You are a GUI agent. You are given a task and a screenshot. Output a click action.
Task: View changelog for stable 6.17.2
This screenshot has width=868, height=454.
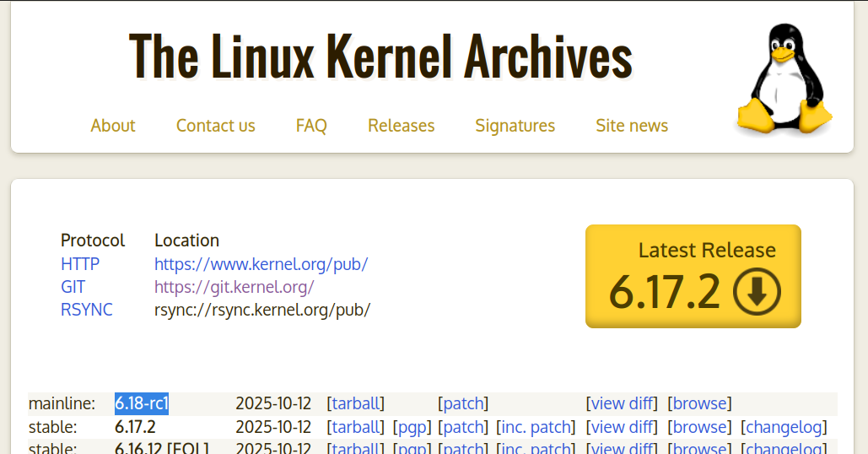784,427
